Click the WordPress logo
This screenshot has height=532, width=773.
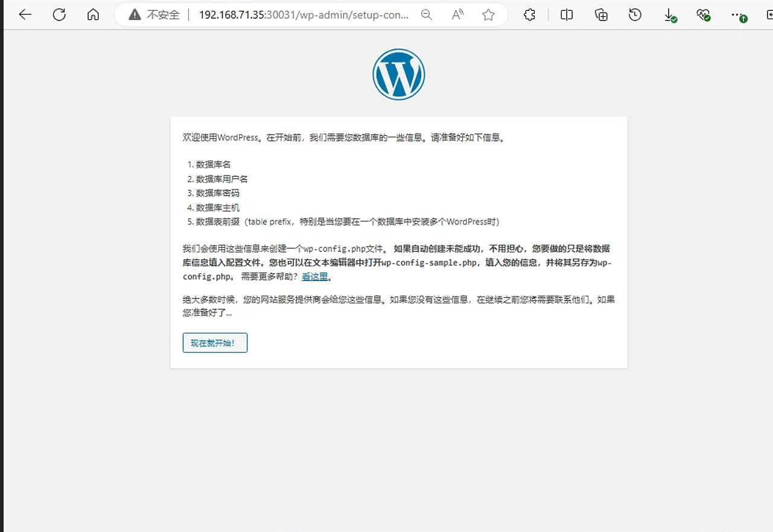(x=399, y=74)
